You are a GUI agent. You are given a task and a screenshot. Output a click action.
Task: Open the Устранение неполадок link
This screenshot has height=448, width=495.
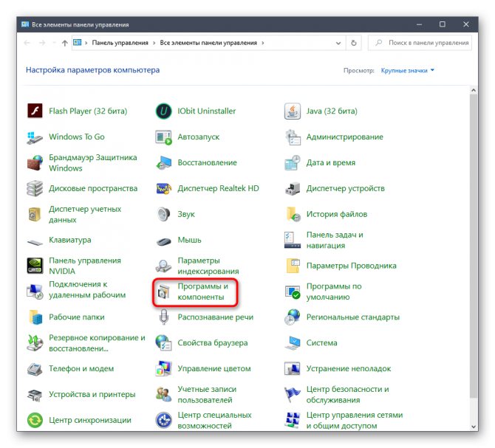pyautogui.click(x=349, y=368)
